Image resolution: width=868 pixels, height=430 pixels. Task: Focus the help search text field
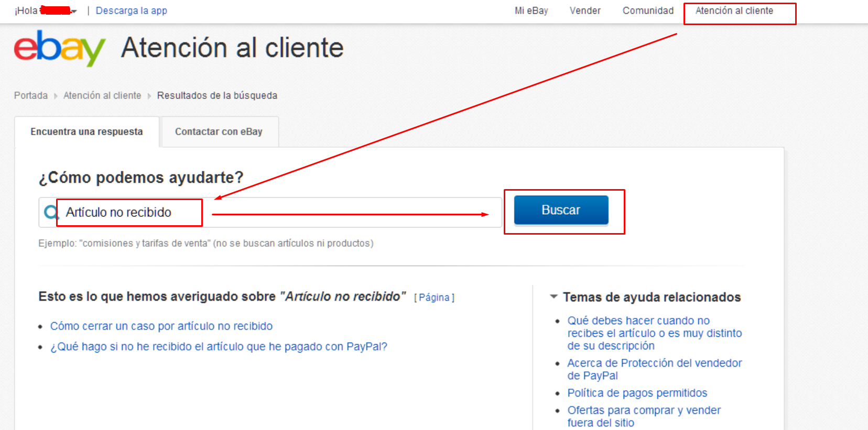pyautogui.click(x=270, y=212)
